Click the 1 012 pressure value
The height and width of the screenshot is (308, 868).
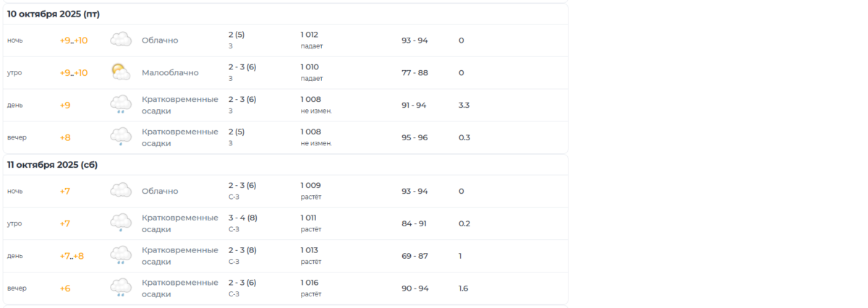point(310,34)
